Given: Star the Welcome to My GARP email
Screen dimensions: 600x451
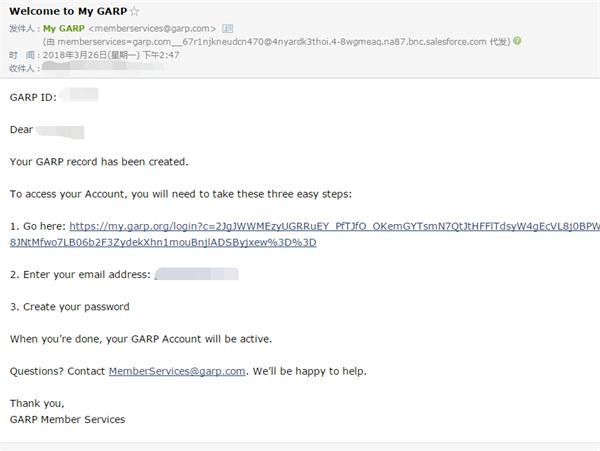Looking at the screenshot, I should [x=134, y=11].
